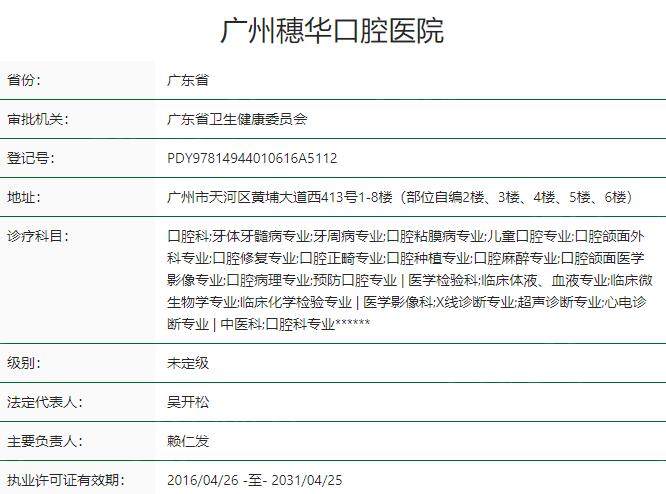Select the name 吴开松

click(x=188, y=402)
